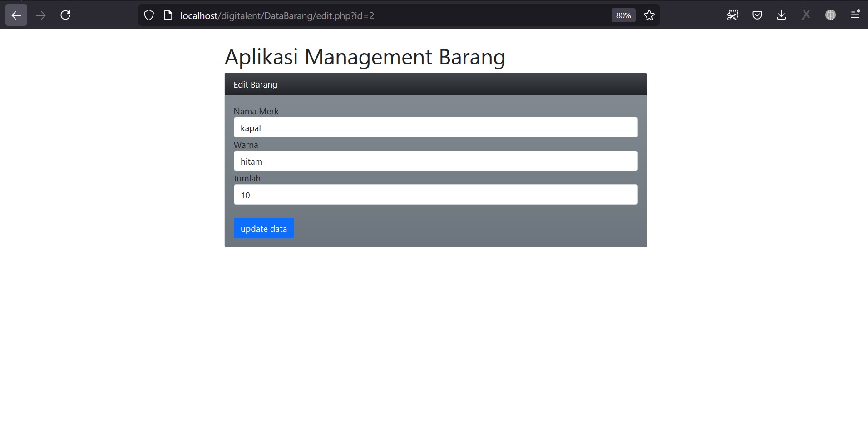Click the Aplikasi Management Barang heading
Screen dimensions: 868x440
[365, 57]
